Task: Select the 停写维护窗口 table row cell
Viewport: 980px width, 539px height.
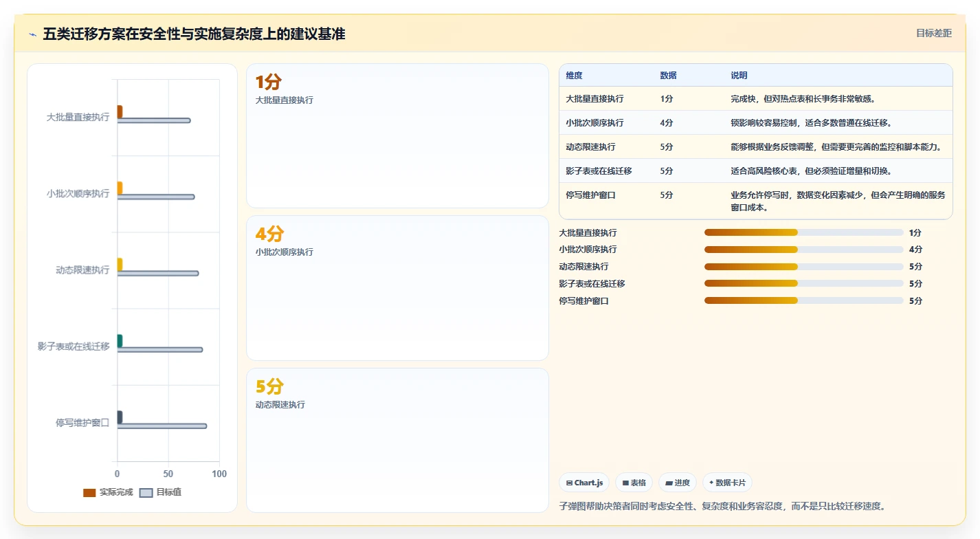Action: click(x=590, y=195)
